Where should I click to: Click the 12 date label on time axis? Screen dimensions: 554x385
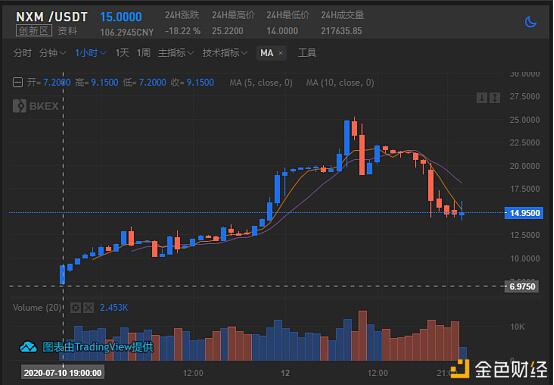pos(285,373)
